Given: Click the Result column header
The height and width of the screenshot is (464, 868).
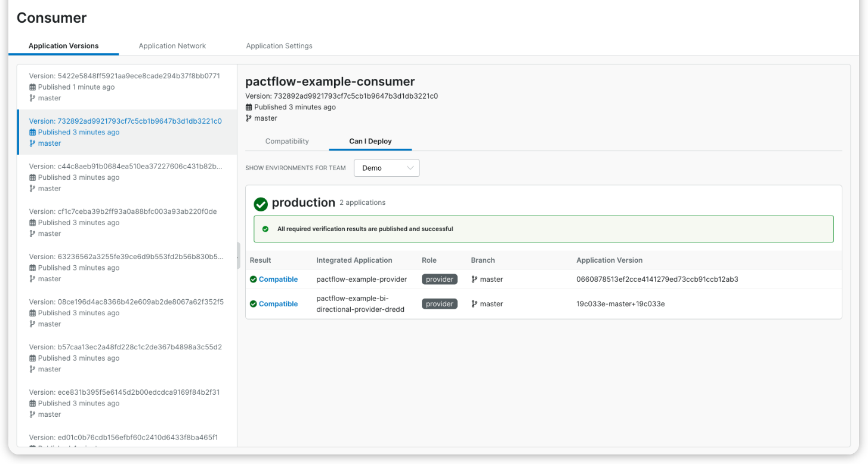Looking at the screenshot, I should click(260, 260).
